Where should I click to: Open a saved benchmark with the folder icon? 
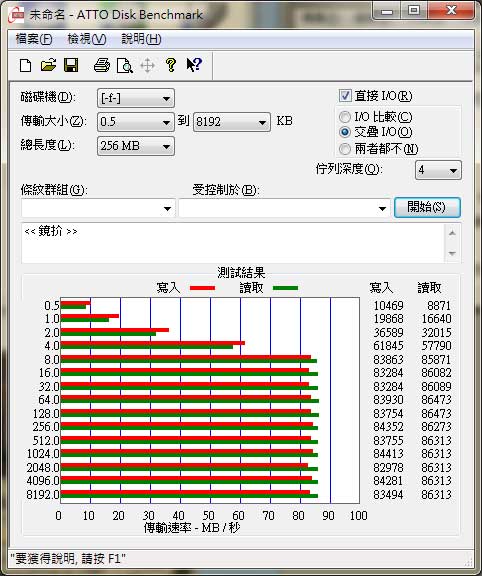(48, 65)
